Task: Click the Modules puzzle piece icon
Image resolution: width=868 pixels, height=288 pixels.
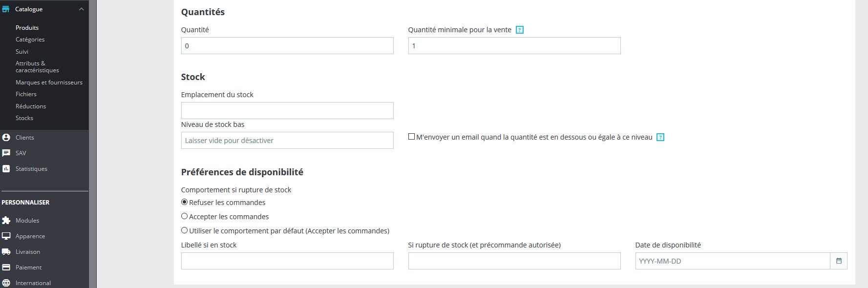Action: (x=6, y=221)
